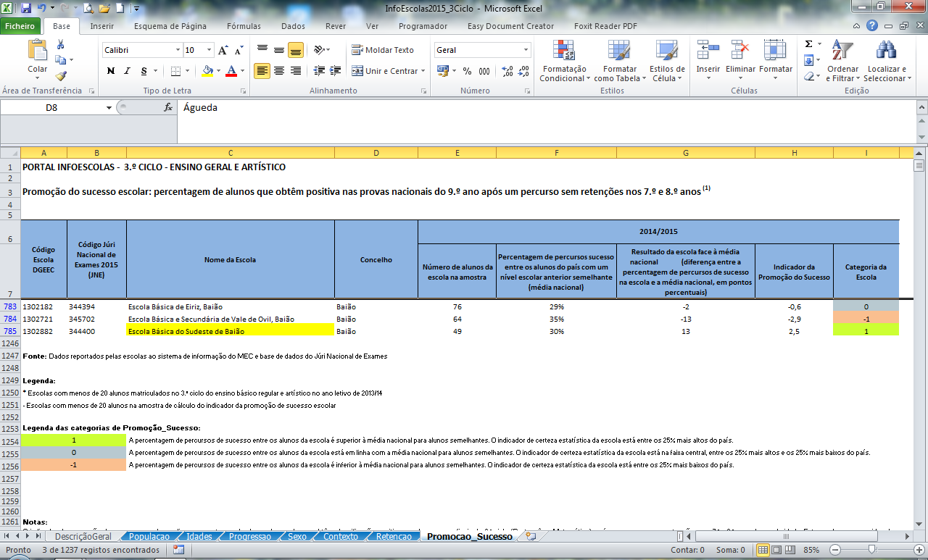The width and height of the screenshot is (928, 560).
Task: Open the Retencao worksheet tab
Action: pyautogui.click(x=394, y=537)
